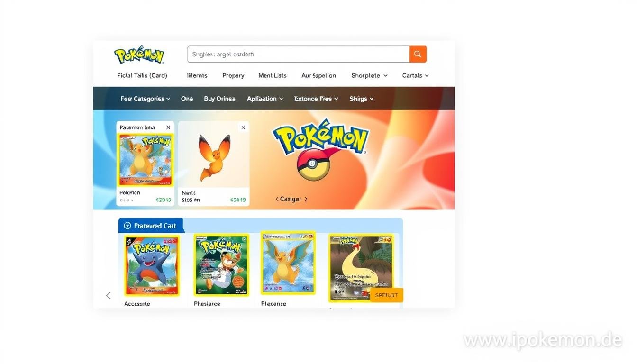Dismiss the Nevlit card with its X

coord(243,127)
